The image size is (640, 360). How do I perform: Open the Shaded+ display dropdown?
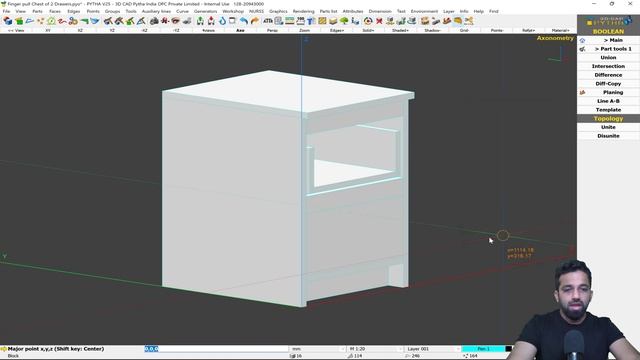400,31
